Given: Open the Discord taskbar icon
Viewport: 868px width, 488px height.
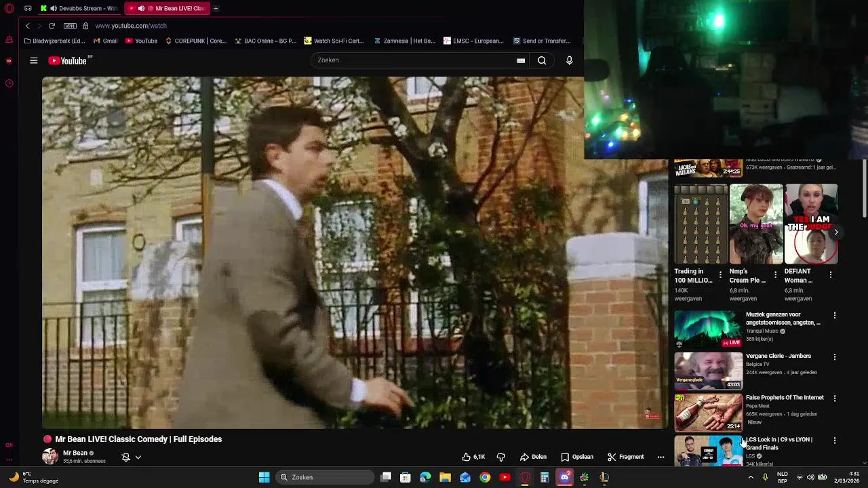Looking at the screenshot, I should pos(564,477).
